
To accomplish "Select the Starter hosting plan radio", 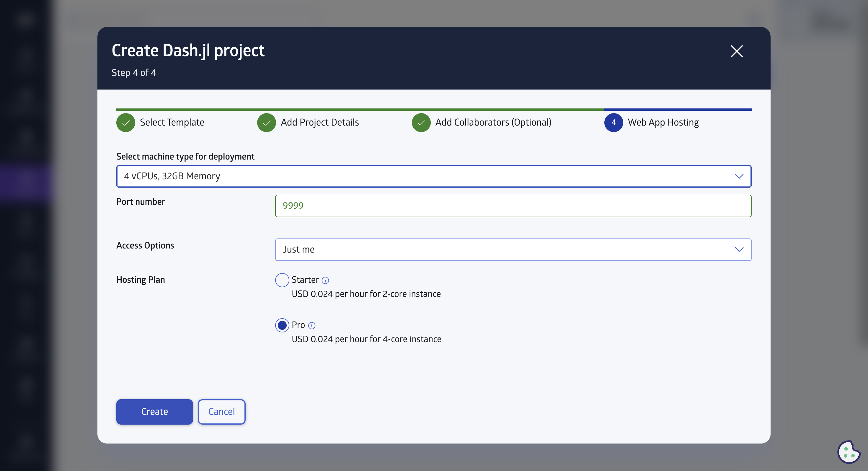I will [x=282, y=280].
